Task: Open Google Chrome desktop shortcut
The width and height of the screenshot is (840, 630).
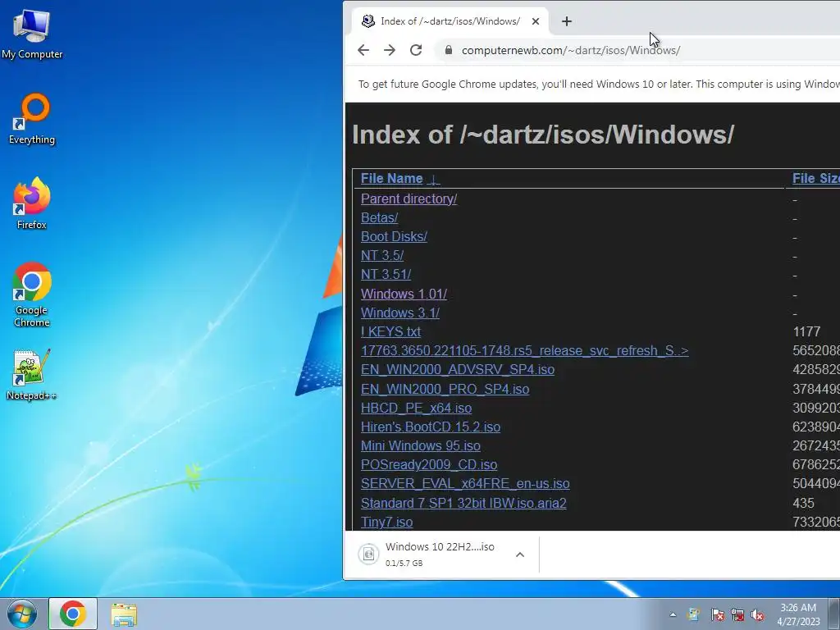Action: click(32, 294)
